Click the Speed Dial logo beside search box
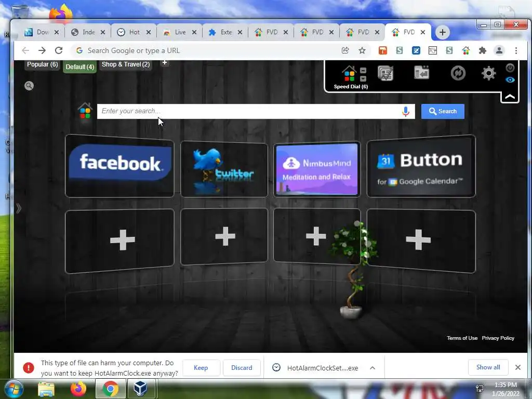This screenshot has width=532, height=399. coord(85,111)
